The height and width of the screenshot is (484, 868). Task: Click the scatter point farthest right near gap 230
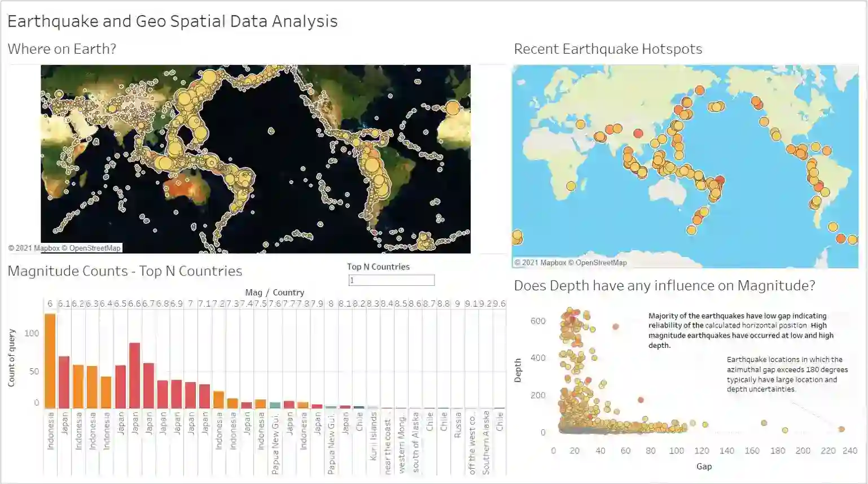pos(841,429)
